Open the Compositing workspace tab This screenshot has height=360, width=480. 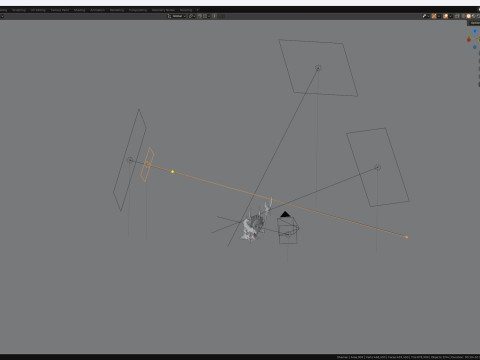[x=138, y=10]
